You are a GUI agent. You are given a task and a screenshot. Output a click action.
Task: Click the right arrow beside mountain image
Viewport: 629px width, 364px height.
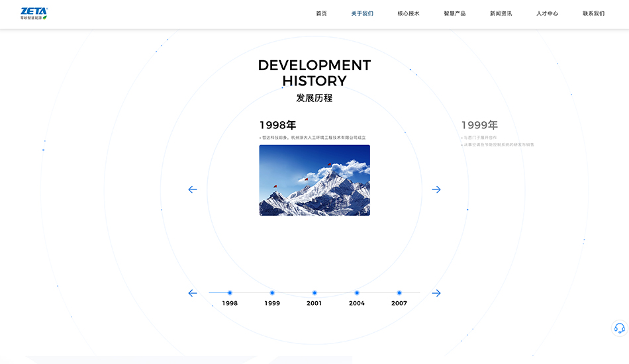point(436,189)
